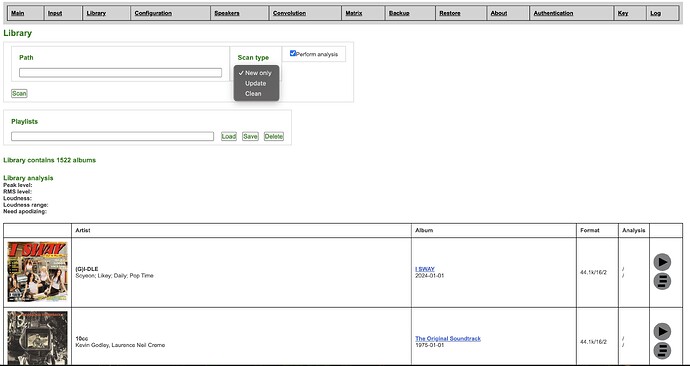Click the Delete playlist button
Screen dimensions: 690x366
pyautogui.click(x=274, y=136)
